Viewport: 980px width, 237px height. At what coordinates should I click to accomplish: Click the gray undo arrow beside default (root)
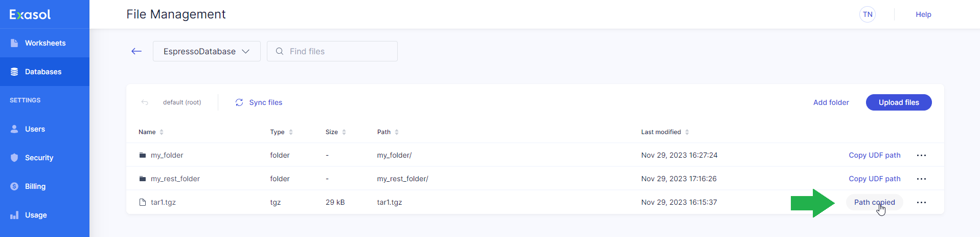[x=145, y=102]
